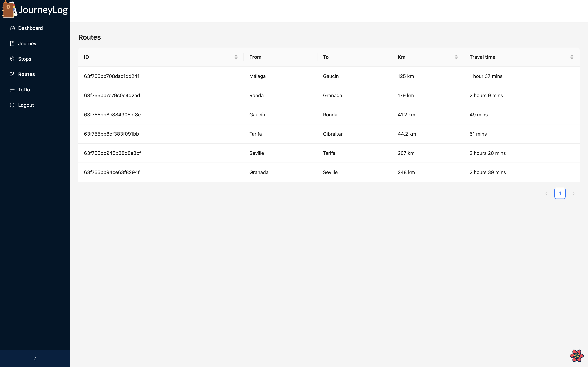Click the ToDo list icon

12,90
